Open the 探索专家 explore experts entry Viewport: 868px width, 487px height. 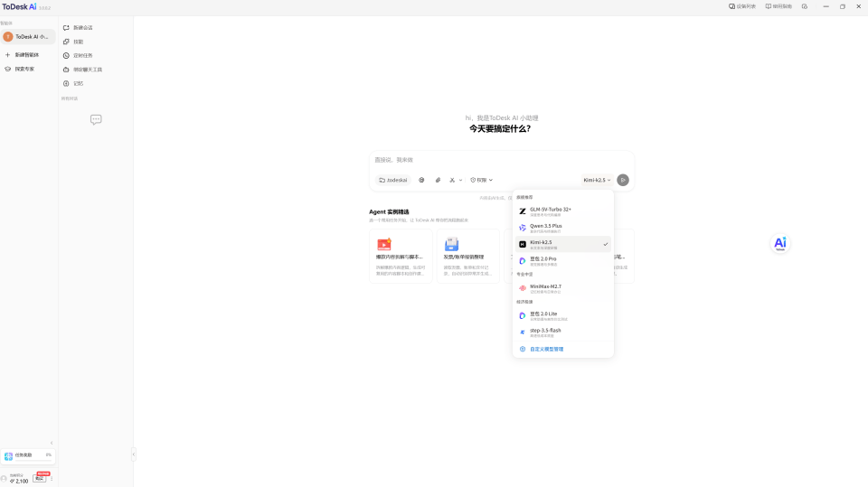pos(20,70)
